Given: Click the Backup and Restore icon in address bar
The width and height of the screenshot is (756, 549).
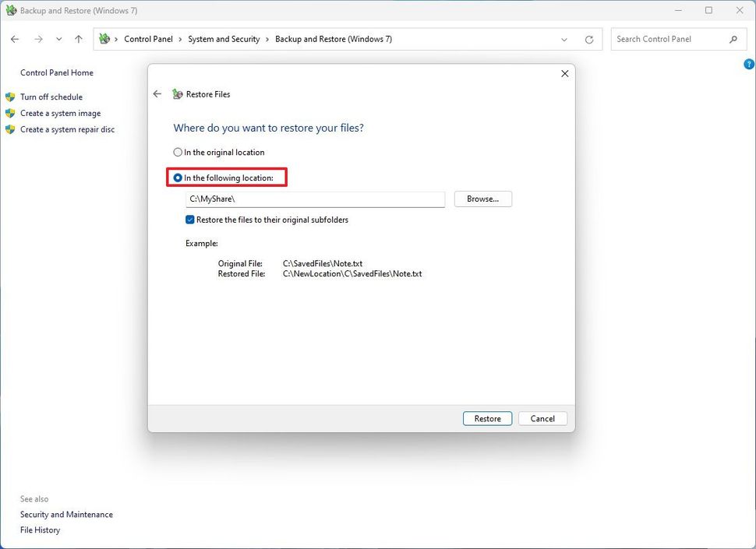Looking at the screenshot, I should click(105, 38).
